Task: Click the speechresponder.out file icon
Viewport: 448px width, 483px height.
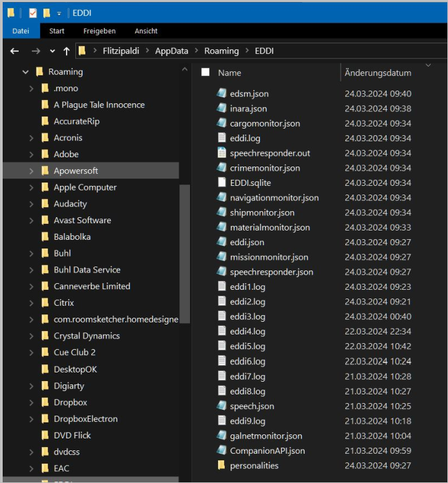Action: click(x=222, y=153)
